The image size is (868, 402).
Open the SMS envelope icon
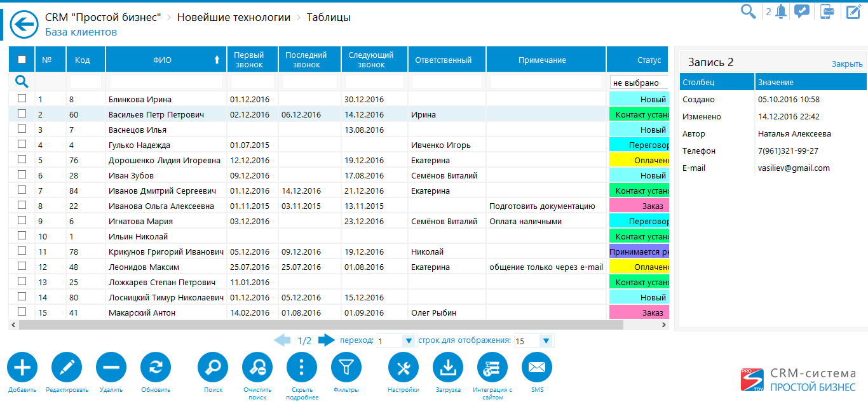[x=536, y=367]
